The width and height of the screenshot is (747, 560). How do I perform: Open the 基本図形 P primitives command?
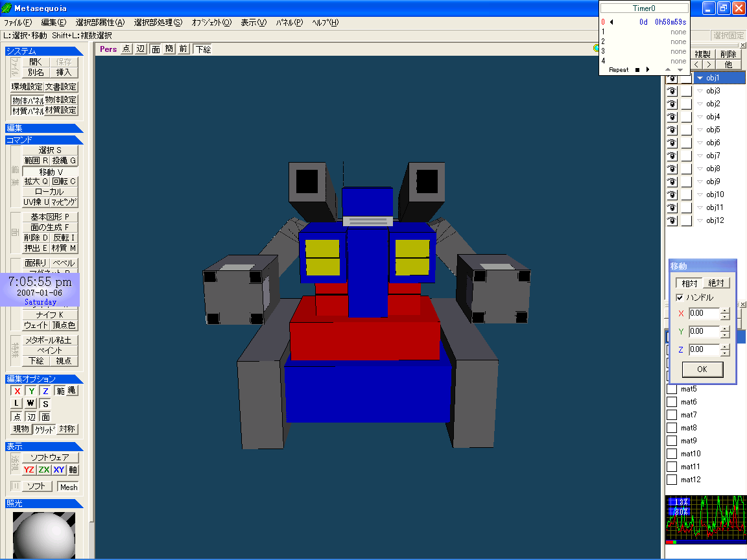(x=50, y=216)
